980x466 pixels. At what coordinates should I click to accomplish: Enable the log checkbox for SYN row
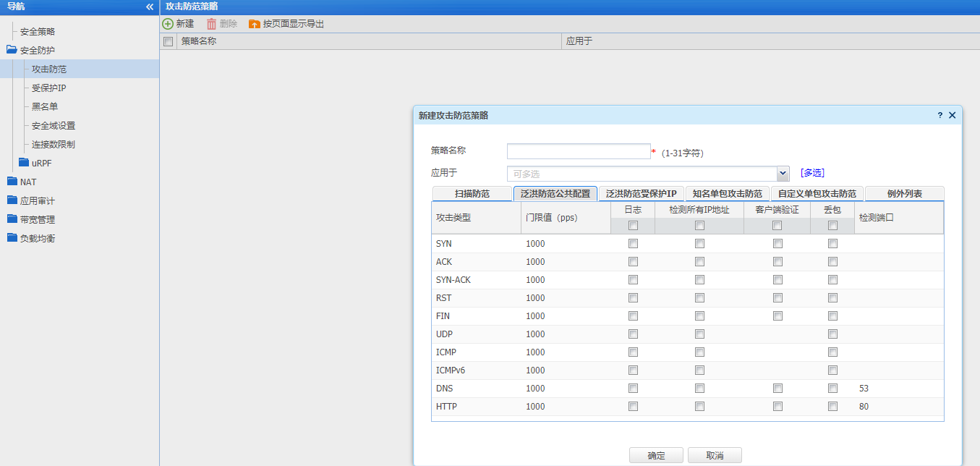coord(633,244)
